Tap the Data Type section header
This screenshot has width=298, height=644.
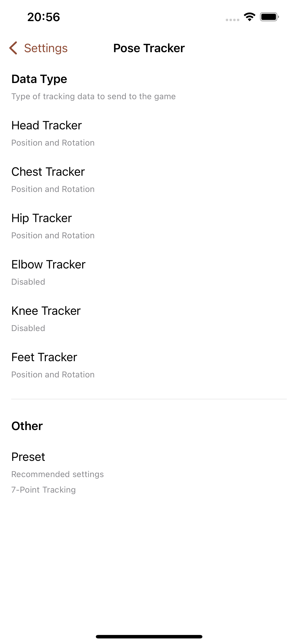(39, 79)
